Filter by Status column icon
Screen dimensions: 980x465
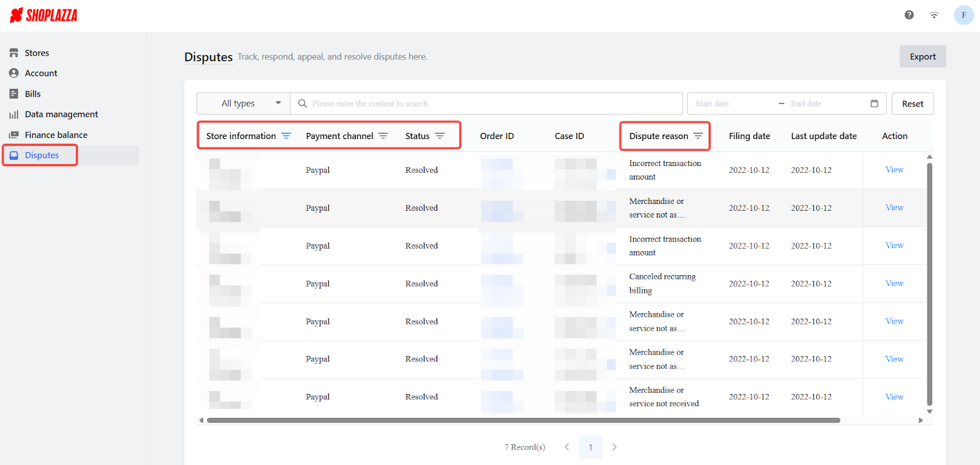(x=440, y=136)
